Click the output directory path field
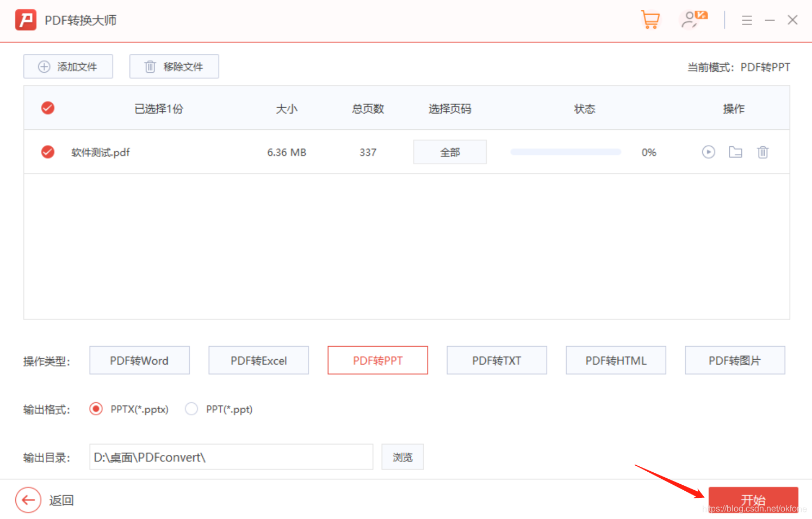The image size is (812, 519). [231, 457]
